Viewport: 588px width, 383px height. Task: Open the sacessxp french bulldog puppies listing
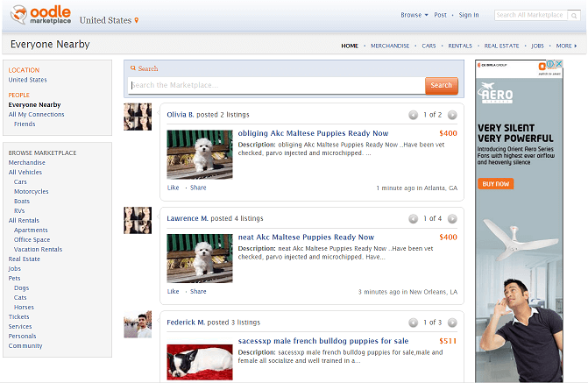click(323, 341)
